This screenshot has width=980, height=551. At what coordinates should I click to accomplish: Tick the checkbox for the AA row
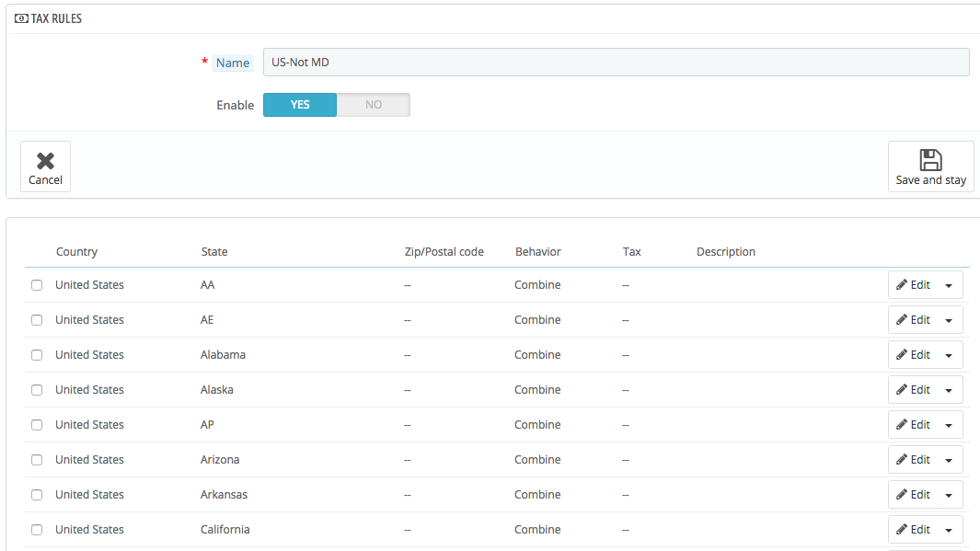[37, 285]
